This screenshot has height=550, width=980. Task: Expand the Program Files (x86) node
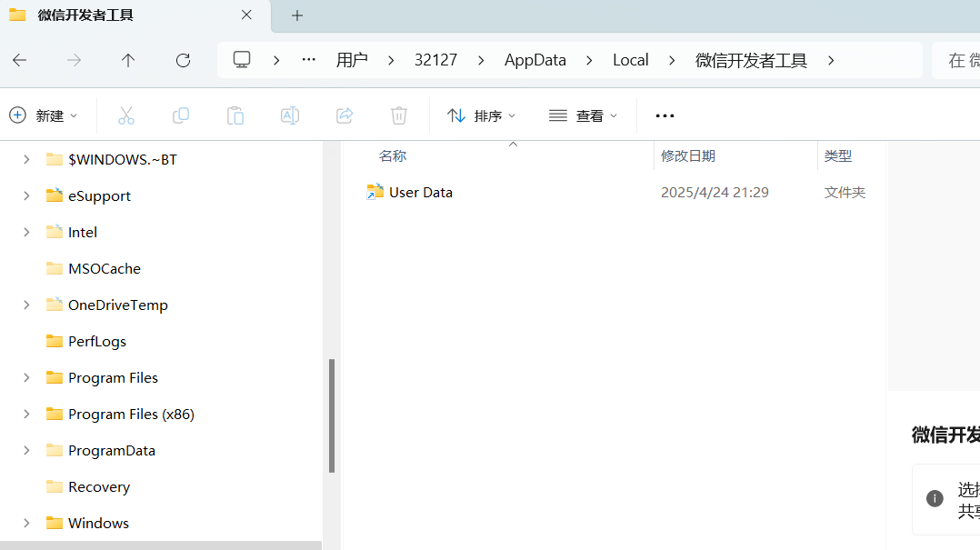click(x=26, y=414)
